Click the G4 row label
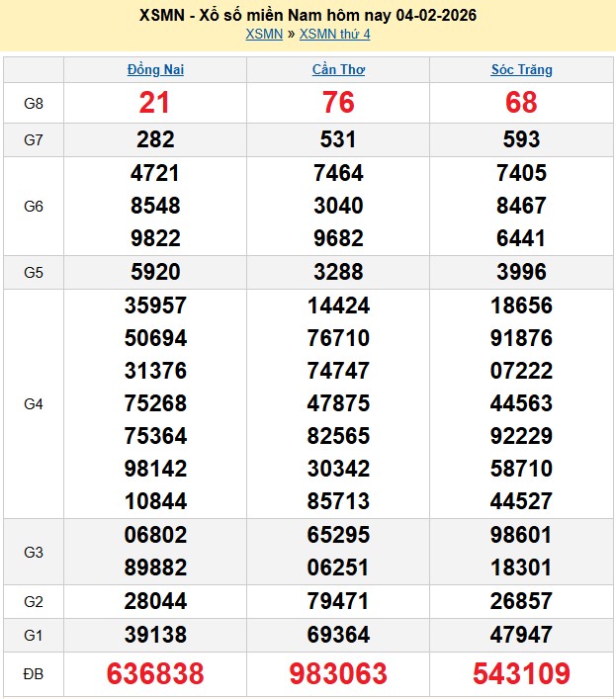The height and width of the screenshot is (699, 616). pyautogui.click(x=34, y=403)
